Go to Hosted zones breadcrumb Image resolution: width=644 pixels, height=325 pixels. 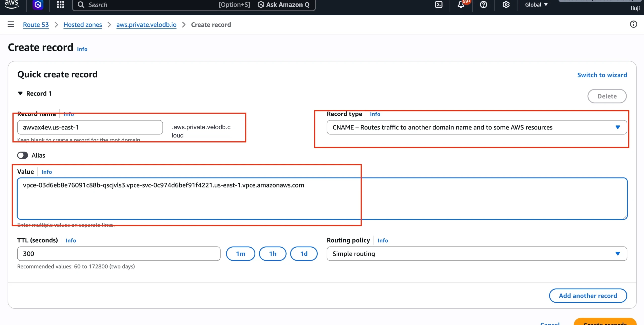click(x=83, y=25)
